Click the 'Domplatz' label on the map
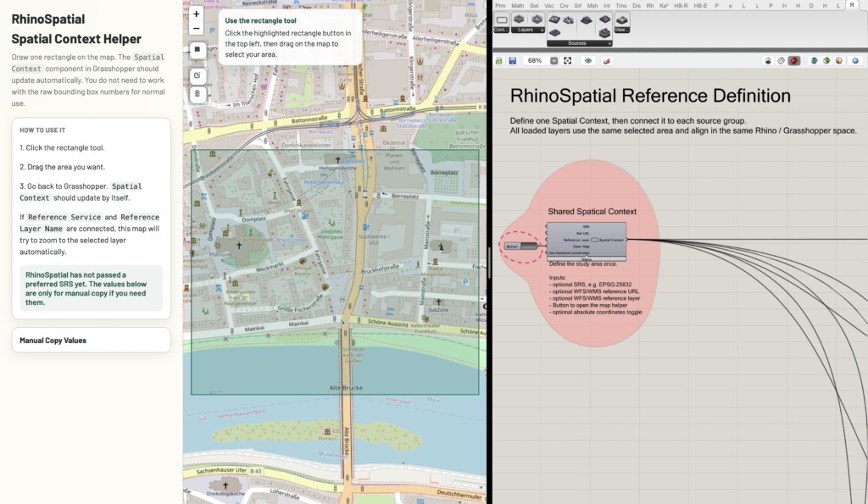868x504 pixels. (254, 219)
